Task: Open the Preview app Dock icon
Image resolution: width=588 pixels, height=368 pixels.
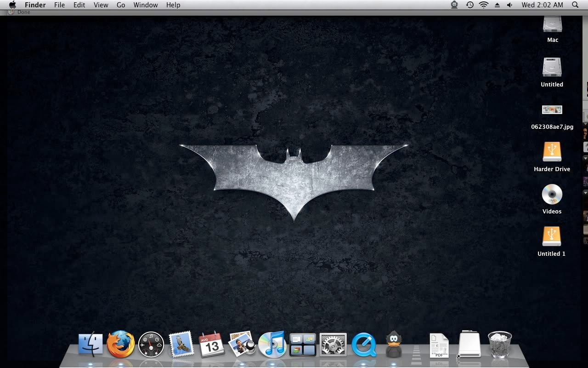Action: pyautogui.click(x=242, y=344)
